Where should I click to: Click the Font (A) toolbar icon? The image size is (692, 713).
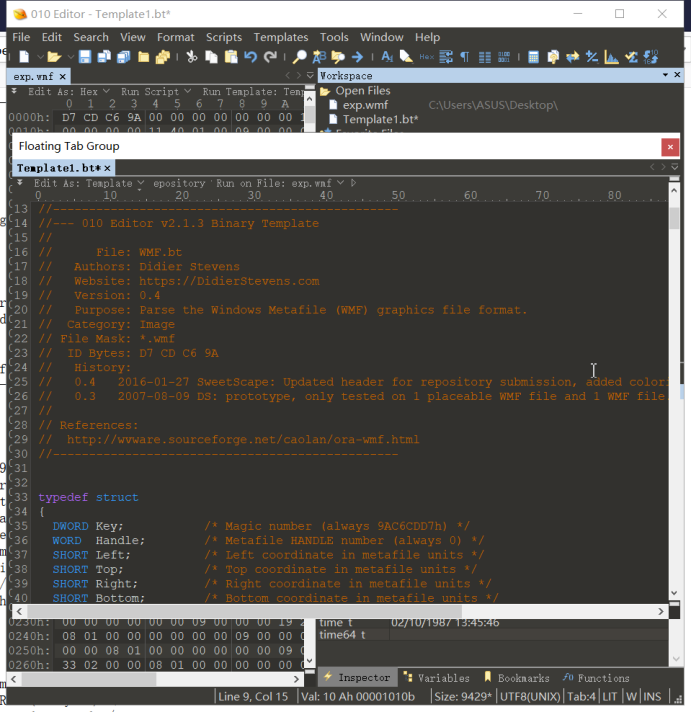click(x=387, y=57)
